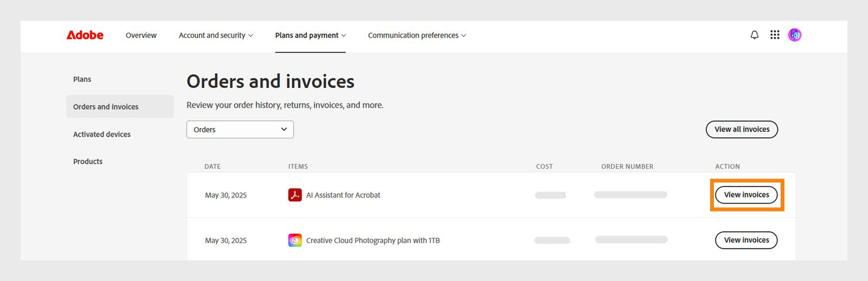Expand the Communication preferences menu

click(417, 35)
